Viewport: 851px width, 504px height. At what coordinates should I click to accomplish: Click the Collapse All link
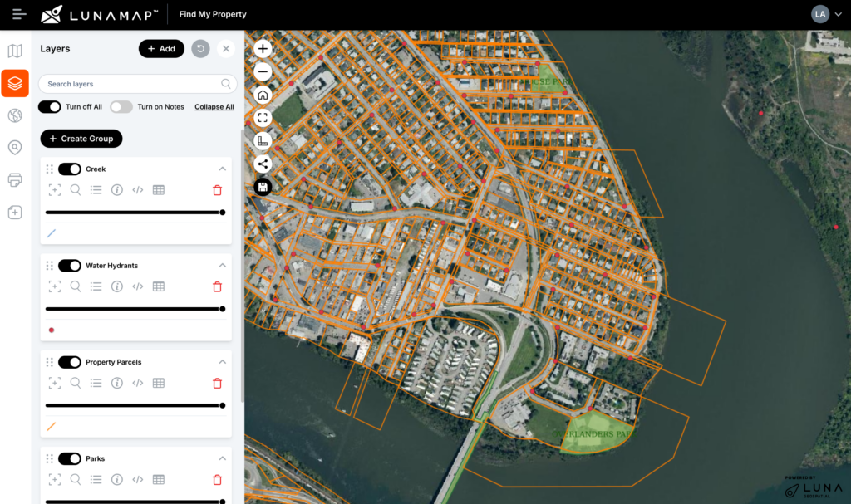pyautogui.click(x=214, y=107)
